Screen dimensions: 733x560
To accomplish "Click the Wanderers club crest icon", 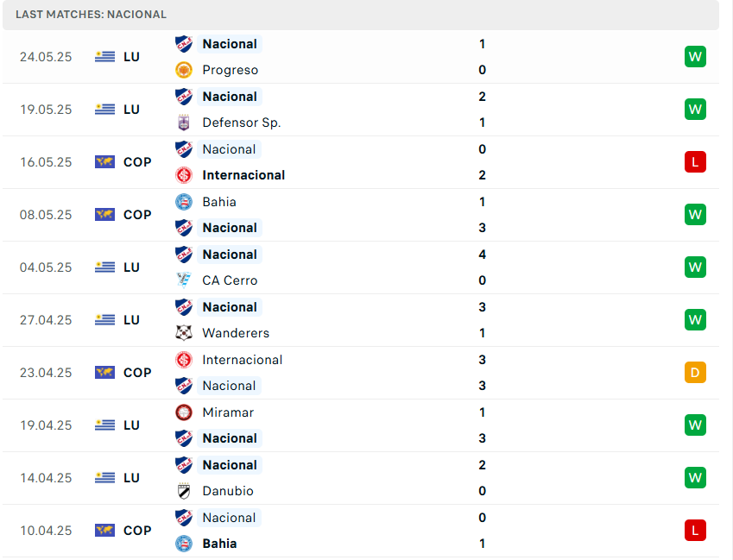I will point(183,333).
